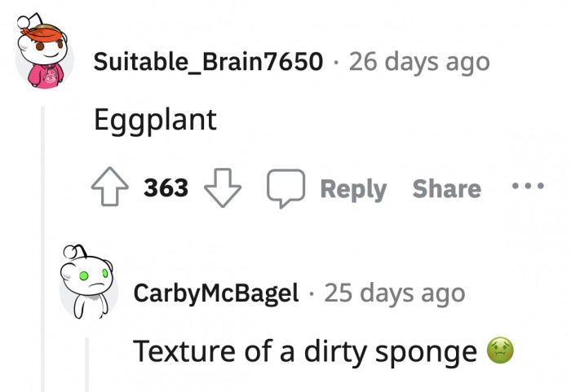Click the "Eggplant" comment text
Image resolution: width=571 pixels, height=392 pixels.
[x=155, y=120]
